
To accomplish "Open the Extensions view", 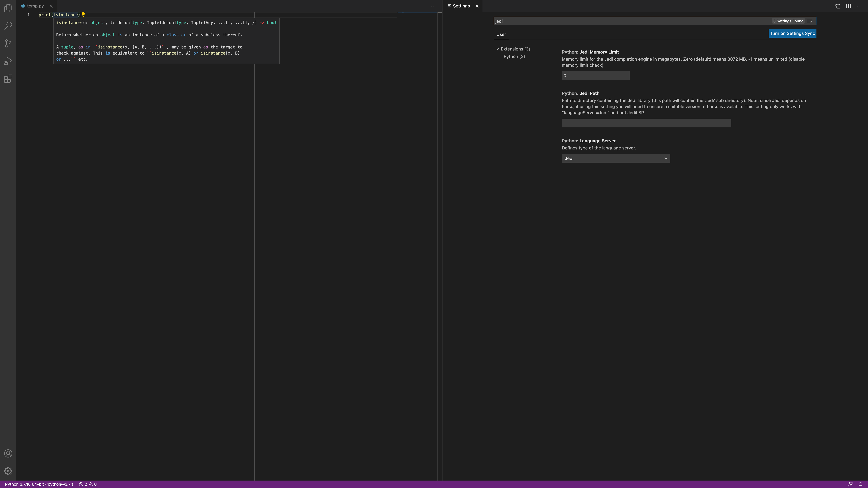I will (x=8, y=79).
